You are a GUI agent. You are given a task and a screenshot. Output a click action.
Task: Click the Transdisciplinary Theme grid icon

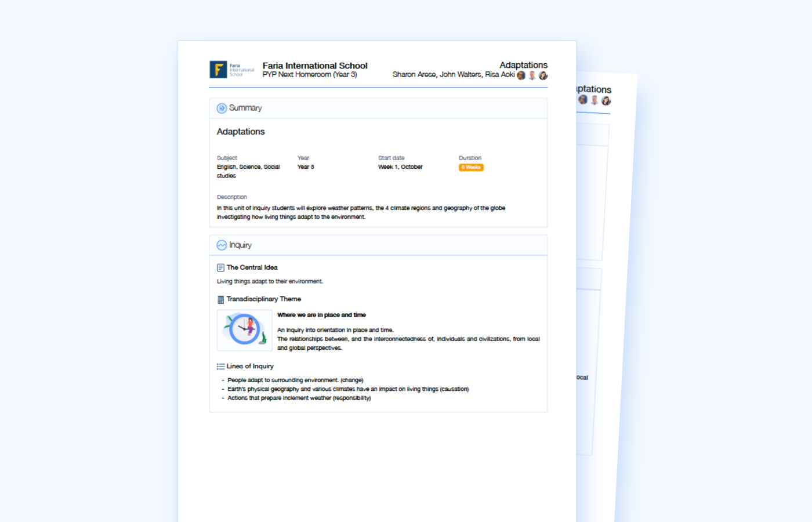[220, 300]
